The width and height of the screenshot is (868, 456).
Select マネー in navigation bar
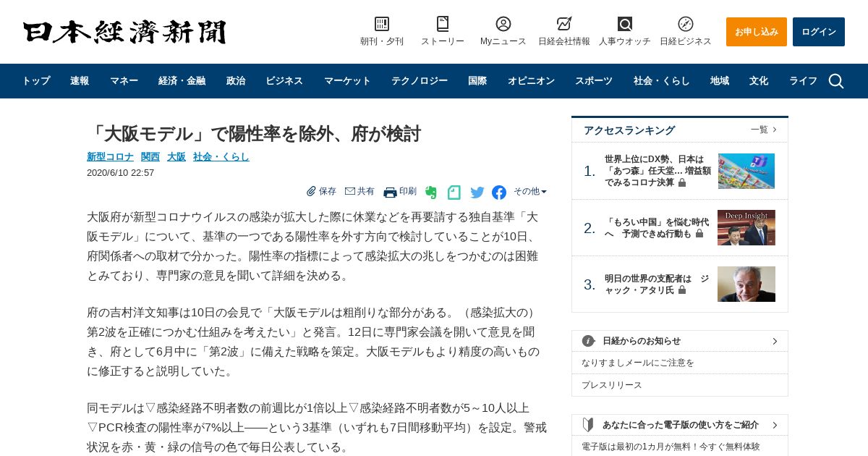[x=124, y=81]
